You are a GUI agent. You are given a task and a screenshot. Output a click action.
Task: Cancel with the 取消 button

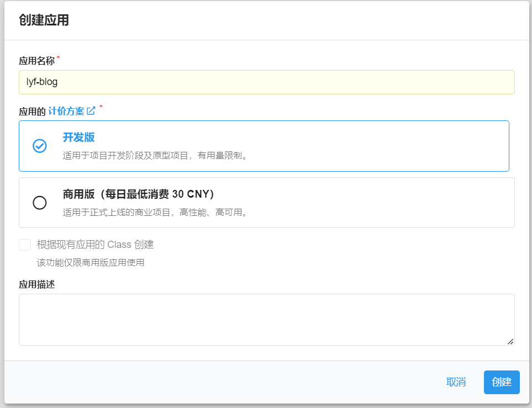(456, 382)
